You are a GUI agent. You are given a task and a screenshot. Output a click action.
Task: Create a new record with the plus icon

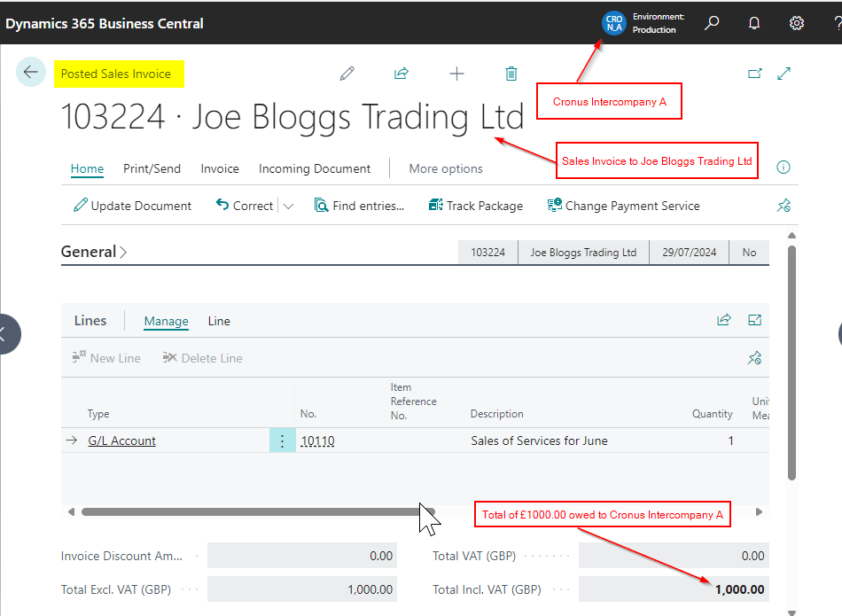coord(456,74)
